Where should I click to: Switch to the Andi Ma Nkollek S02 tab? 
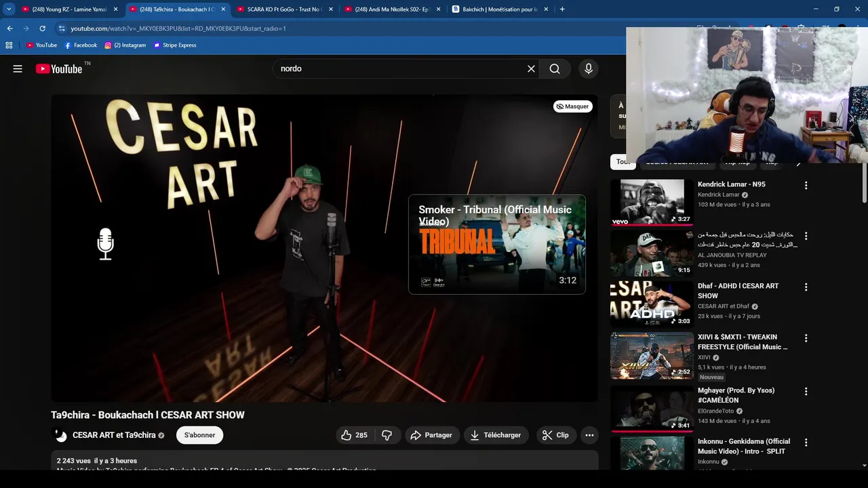tap(392, 9)
